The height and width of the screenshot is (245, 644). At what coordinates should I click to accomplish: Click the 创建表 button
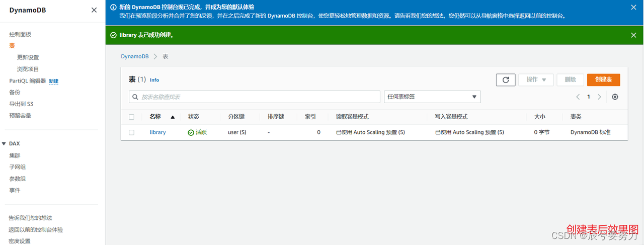tap(603, 79)
